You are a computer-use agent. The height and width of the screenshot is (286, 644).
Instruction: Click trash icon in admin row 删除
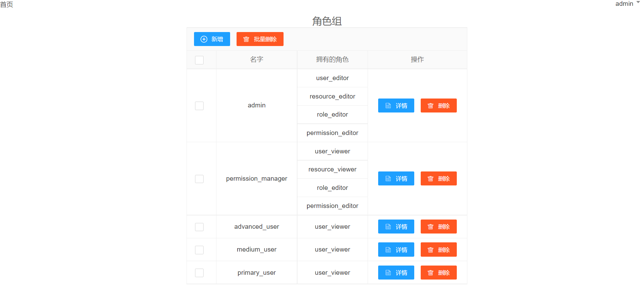(431, 106)
